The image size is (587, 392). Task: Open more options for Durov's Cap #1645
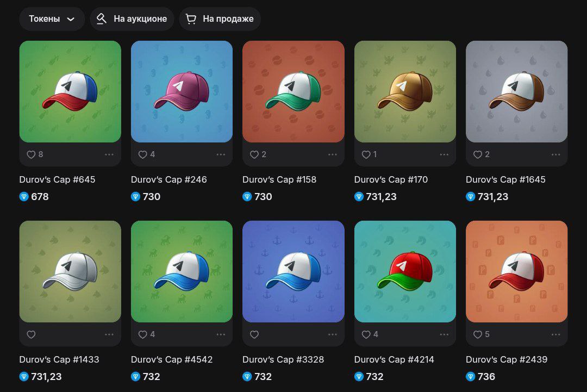point(555,154)
